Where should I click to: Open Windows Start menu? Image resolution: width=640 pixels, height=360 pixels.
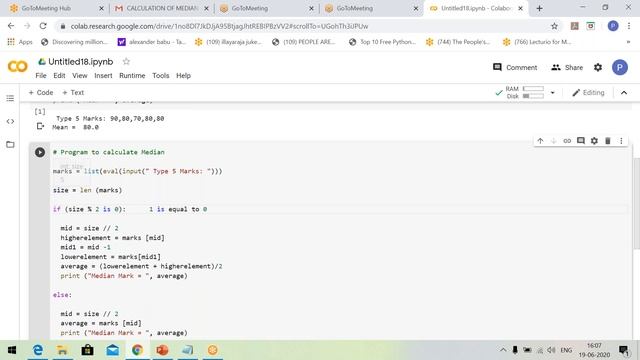point(12,350)
